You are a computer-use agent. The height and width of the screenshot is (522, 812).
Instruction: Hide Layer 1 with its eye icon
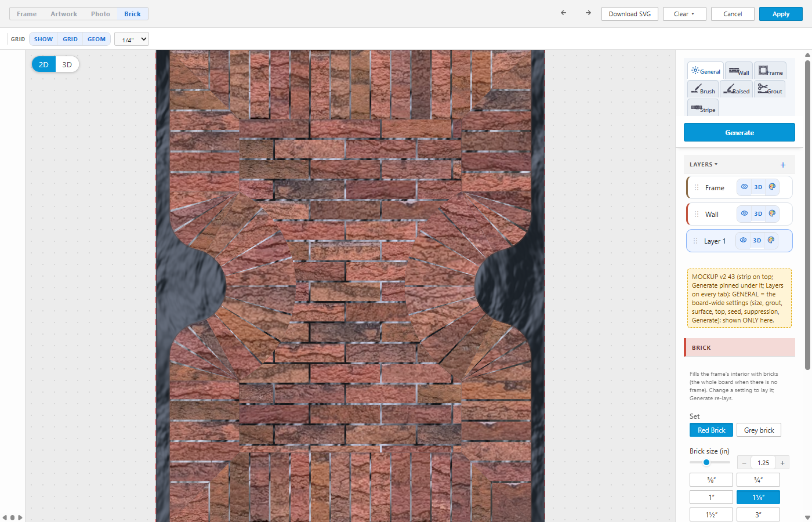[743, 240]
